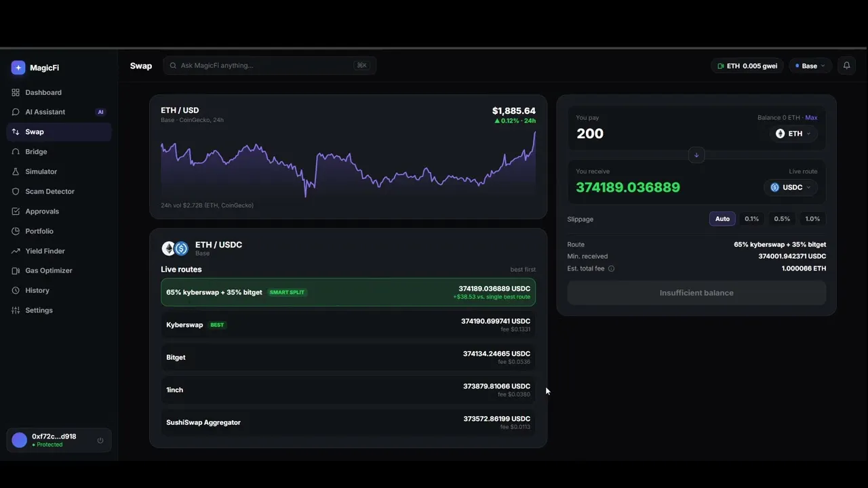Set slippage to 0.1%
Viewport: 868px width, 488px height.
751,219
